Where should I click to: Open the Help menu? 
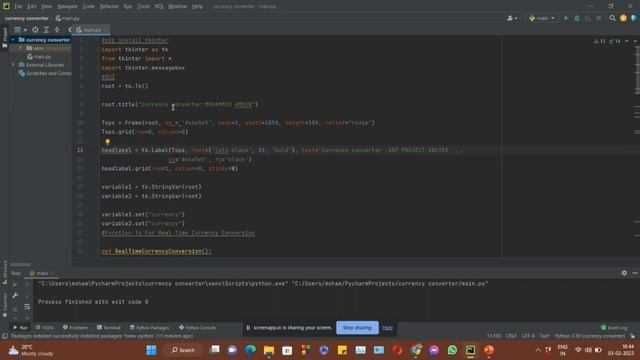(197, 7)
